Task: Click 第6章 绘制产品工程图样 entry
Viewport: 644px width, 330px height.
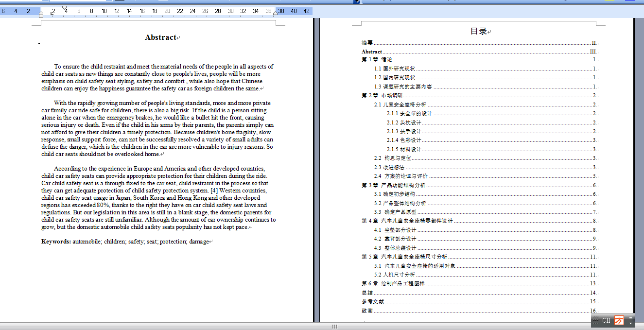Action: coord(480,283)
